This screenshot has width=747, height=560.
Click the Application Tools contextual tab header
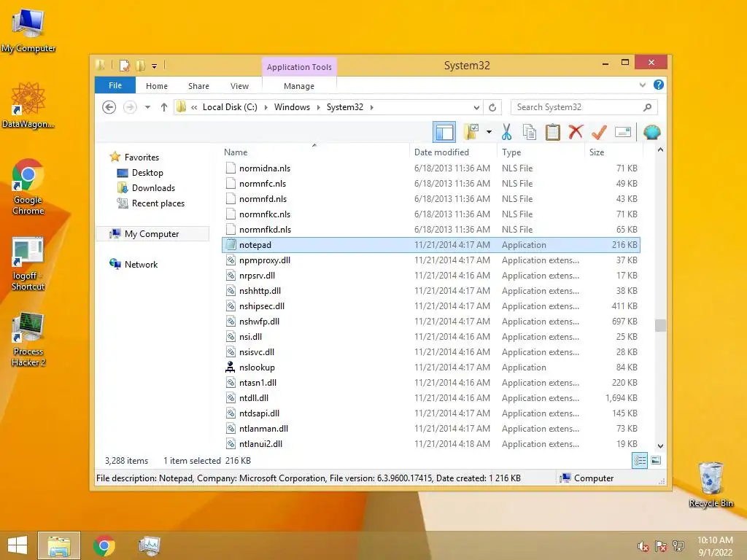tap(299, 66)
